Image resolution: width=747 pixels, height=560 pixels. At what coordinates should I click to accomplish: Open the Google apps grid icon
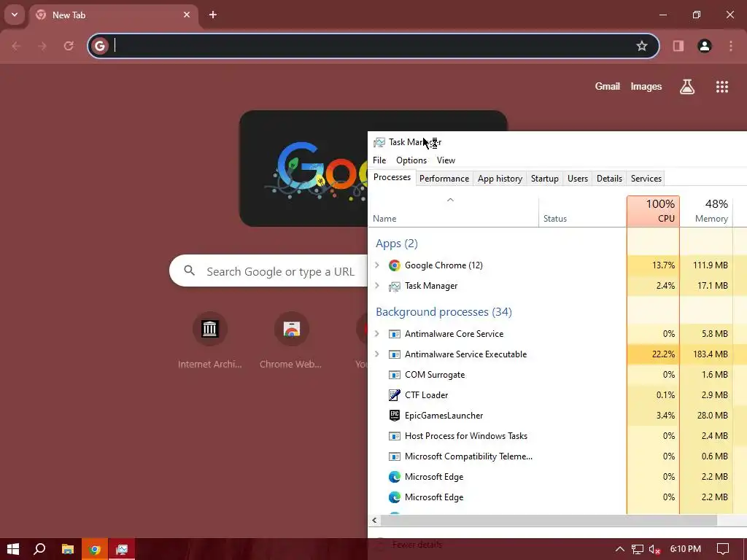click(722, 87)
